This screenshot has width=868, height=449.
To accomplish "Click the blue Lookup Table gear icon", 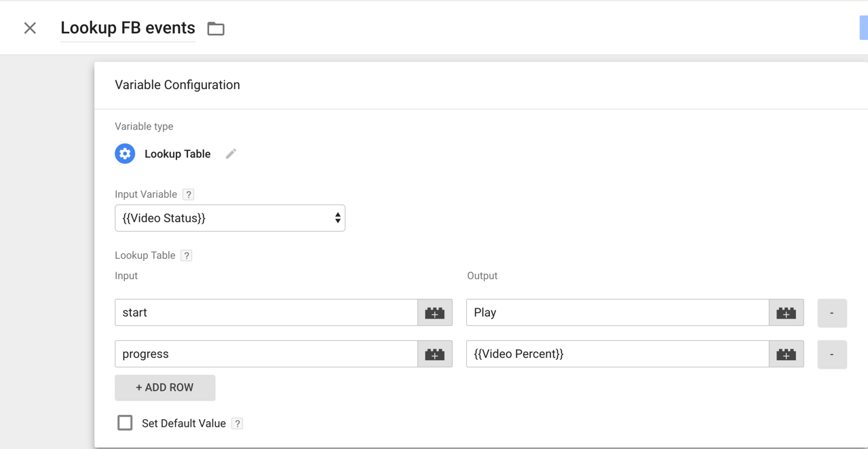I will pyautogui.click(x=125, y=154).
